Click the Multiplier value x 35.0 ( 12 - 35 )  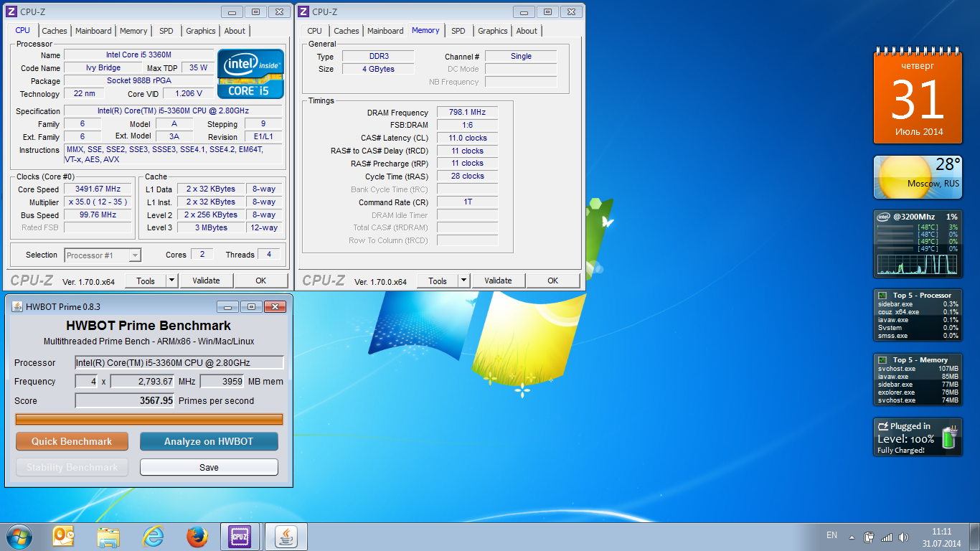98,202
